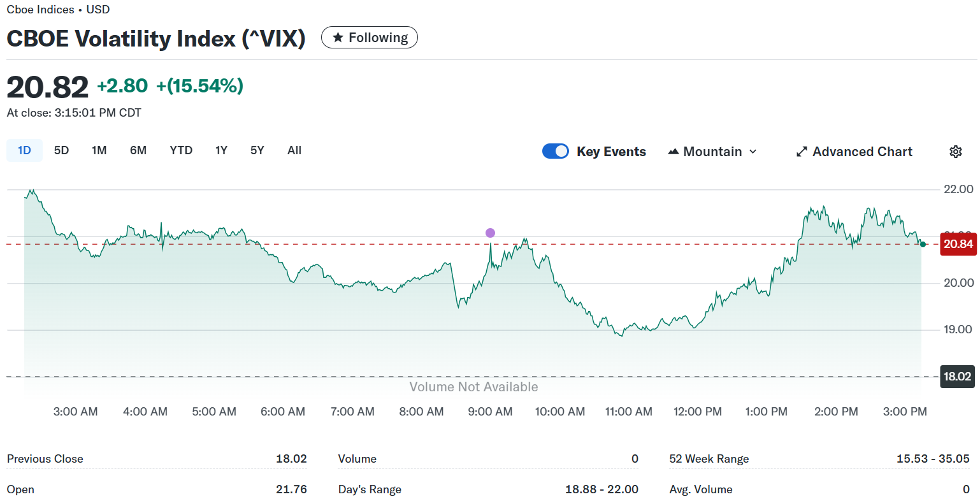The height and width of the screenshot is (499, 980).
Task: Click the 22.00 price axis label
Action: (958, 189)
